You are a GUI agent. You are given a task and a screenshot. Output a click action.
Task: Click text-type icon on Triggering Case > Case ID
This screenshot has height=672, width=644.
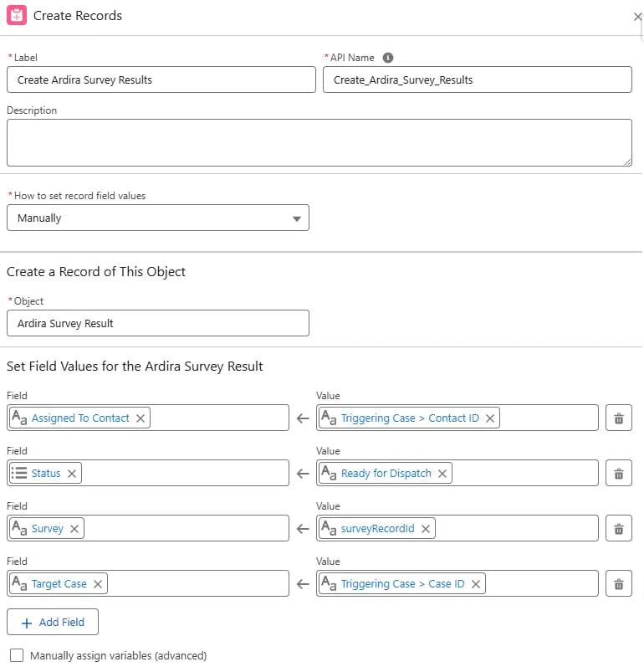point(329,583)
